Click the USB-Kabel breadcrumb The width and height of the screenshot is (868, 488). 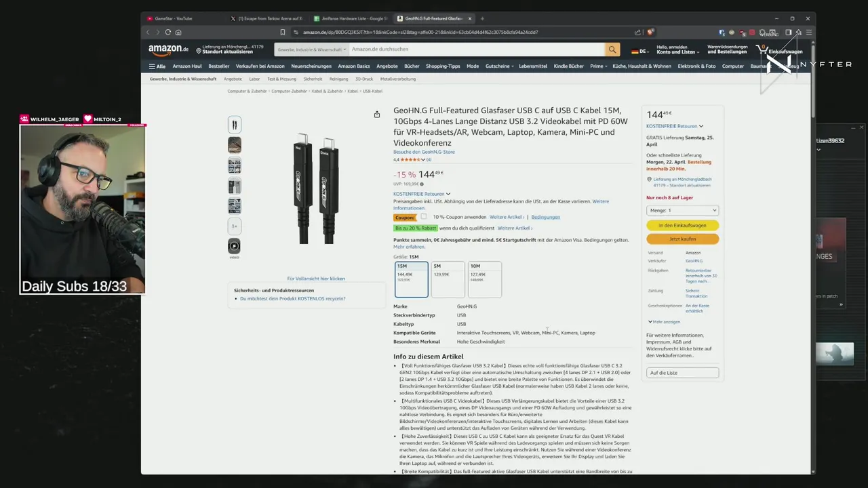point(372,91)
